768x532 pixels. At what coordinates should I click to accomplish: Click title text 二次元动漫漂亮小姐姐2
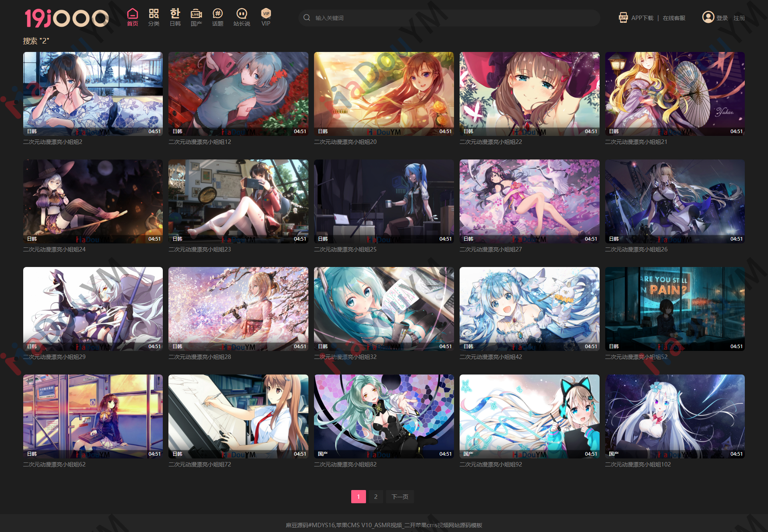[53, 142]
